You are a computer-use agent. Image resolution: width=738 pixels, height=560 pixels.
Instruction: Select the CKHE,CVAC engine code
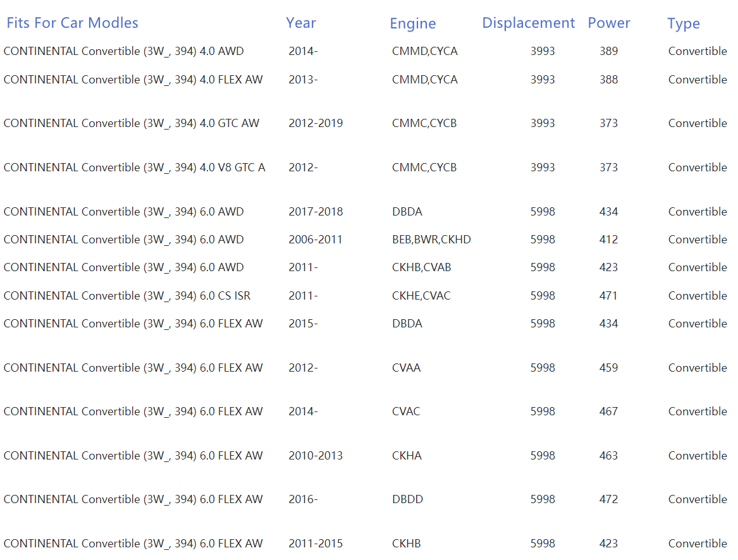click(421, 296)
